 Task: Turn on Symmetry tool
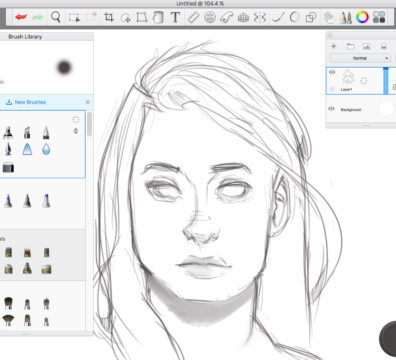[260, 17]
